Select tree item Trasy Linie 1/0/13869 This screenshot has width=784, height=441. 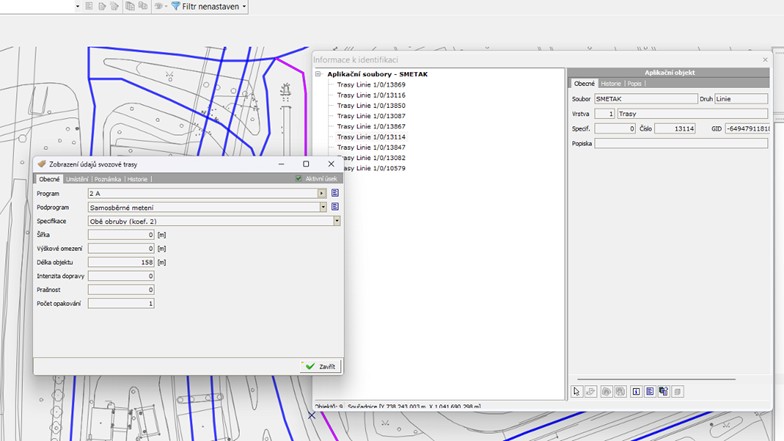[x=371, y=85]
